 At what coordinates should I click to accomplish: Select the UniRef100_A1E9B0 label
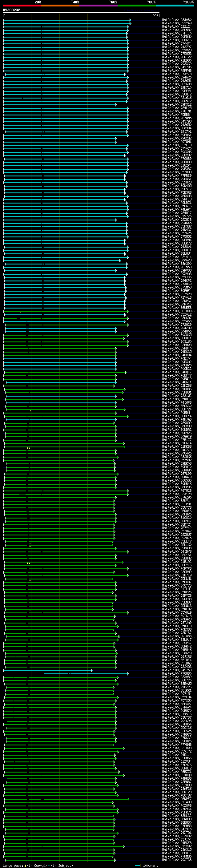coord(177,60)
